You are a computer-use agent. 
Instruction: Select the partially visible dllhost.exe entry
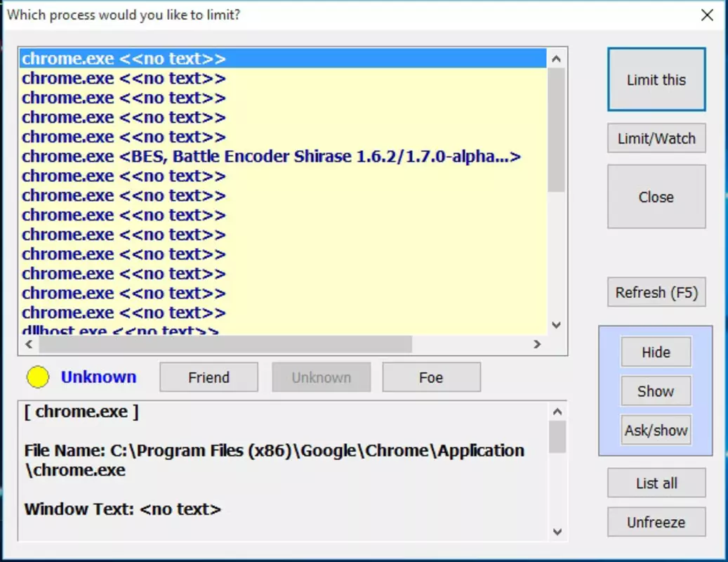283,329
